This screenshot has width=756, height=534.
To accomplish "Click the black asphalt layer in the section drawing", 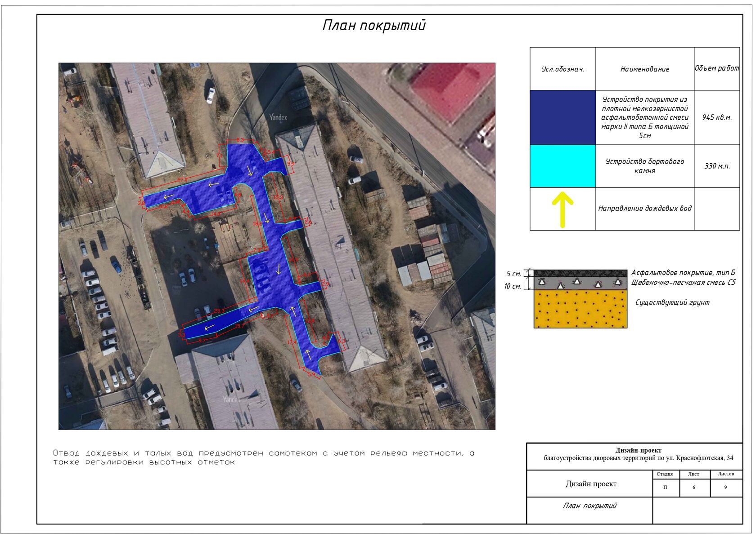I will [x=580, y=273].
